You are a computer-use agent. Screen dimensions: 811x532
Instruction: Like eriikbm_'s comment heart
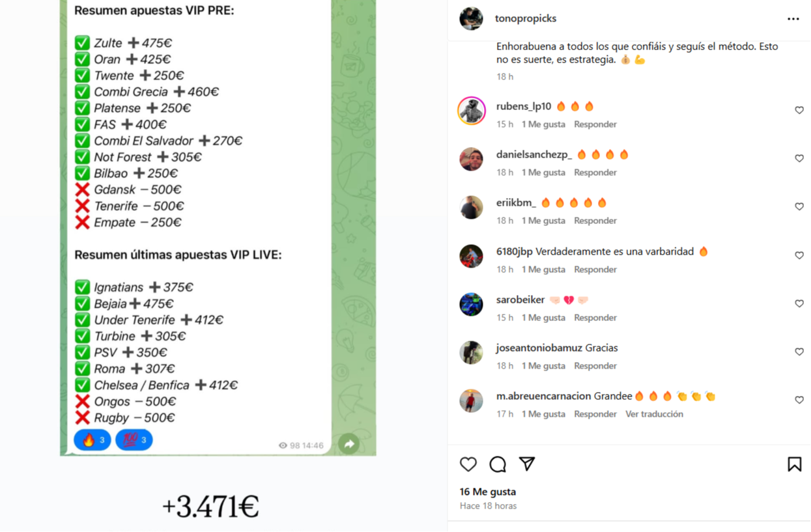(x=799, y=207)
